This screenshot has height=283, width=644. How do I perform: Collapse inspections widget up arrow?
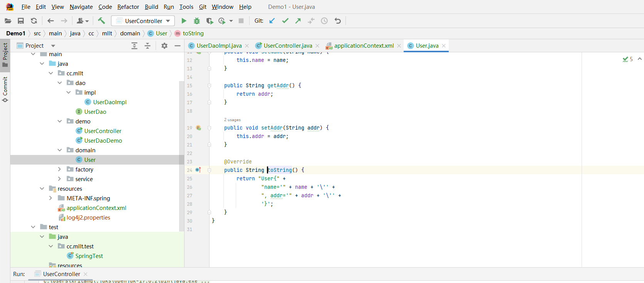[x=640, y=59]
